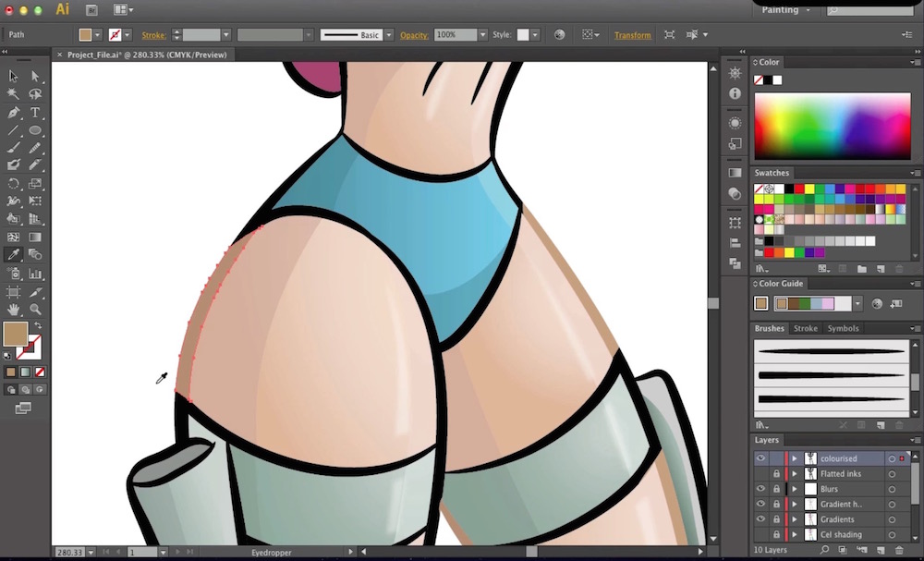Open the brush definition Basic dropdown

tap(388, 35)
